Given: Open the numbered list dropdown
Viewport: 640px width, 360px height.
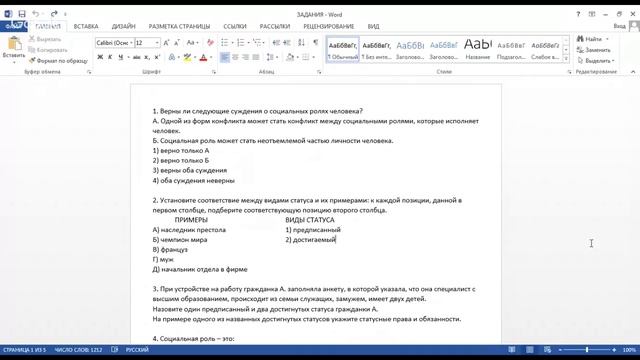Looking at the screenshot, I should [x=248, y=42].
